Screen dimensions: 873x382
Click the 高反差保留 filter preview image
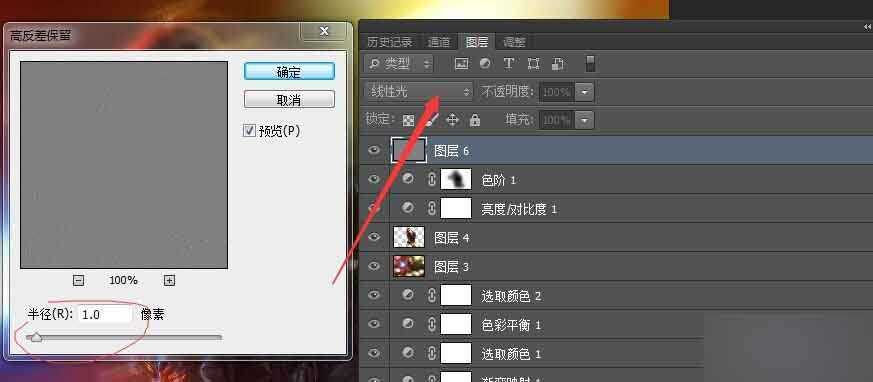[x=124, y=165]
